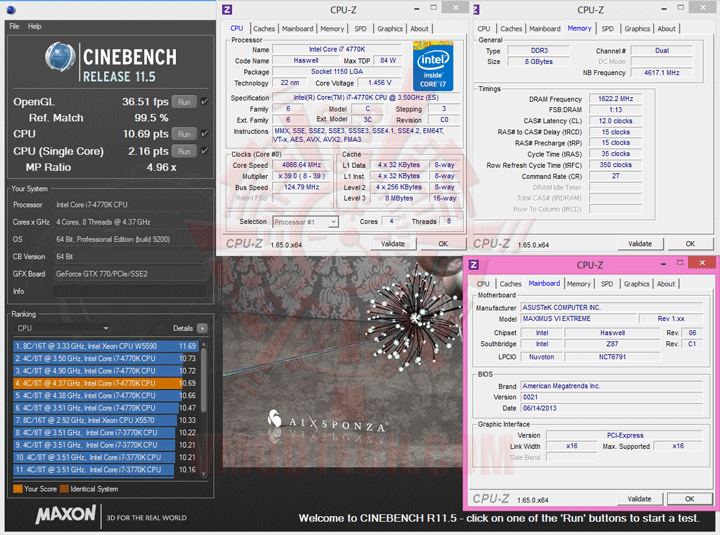Click the CAS# Latency value 12.0 clocks
720x535 pixels.
(615, 121)
